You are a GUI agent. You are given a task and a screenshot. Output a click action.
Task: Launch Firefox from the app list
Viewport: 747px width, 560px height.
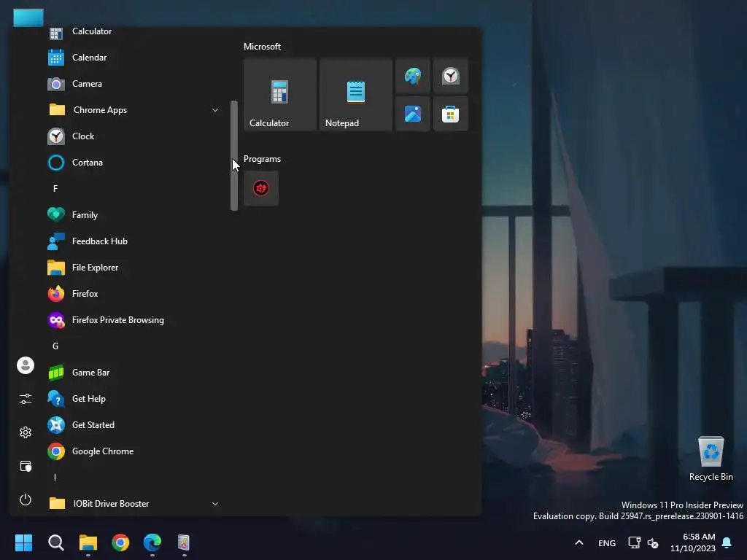click(134, 294)
